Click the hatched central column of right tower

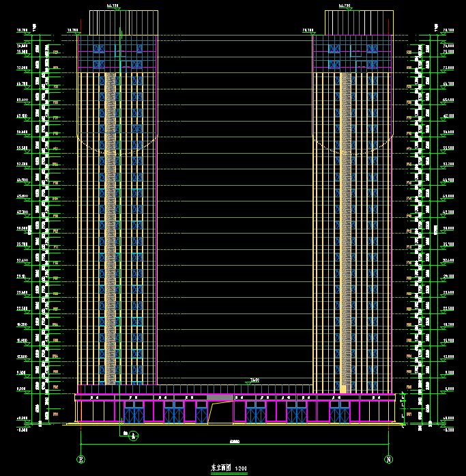(345, 225)
